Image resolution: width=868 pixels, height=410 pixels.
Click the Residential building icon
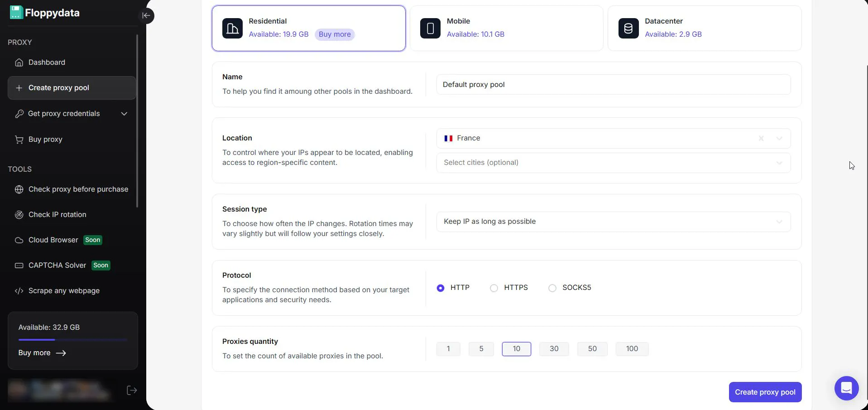coord(232,28)
